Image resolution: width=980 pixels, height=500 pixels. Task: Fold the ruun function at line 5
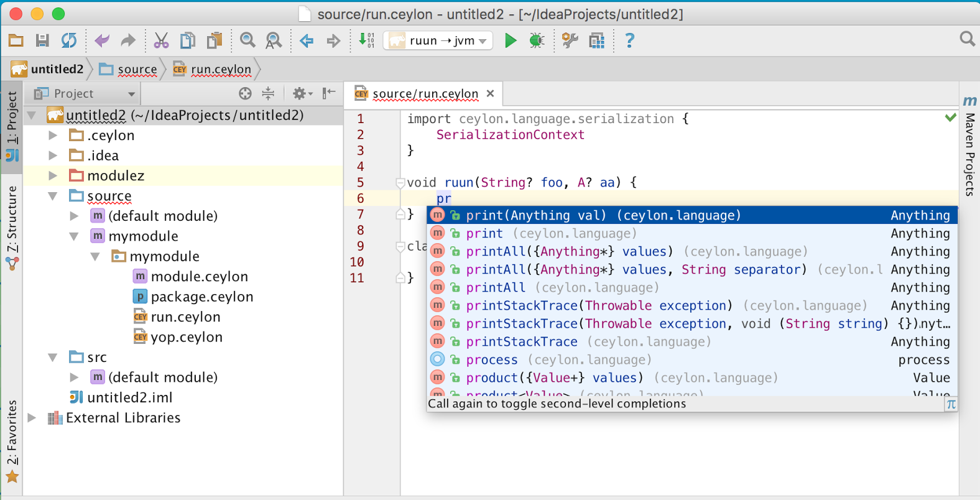coord(400,183)
